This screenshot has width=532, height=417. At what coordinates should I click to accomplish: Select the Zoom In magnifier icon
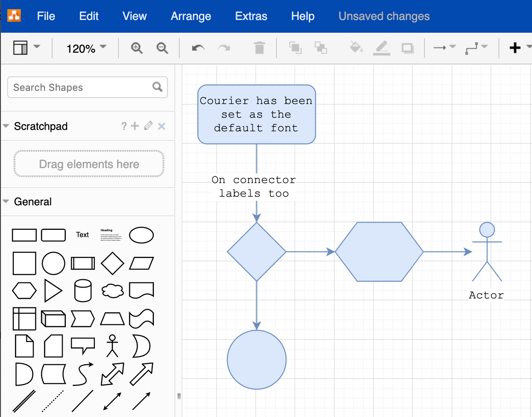pyautogui.click(x=136, y=48)
